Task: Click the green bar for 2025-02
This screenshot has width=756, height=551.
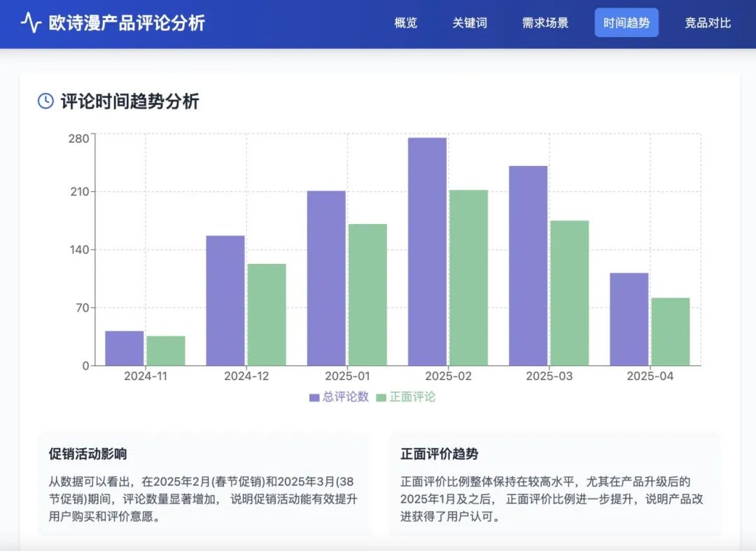Action: point(468,278)
